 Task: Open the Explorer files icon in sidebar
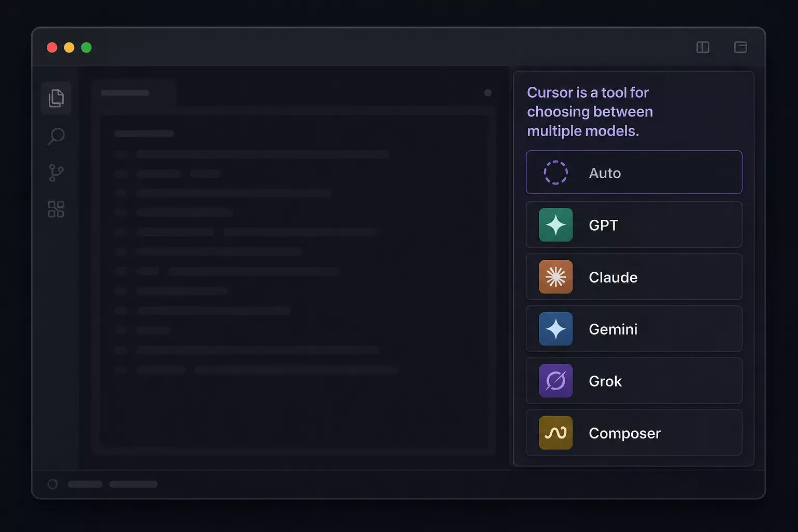pos(56,98)
